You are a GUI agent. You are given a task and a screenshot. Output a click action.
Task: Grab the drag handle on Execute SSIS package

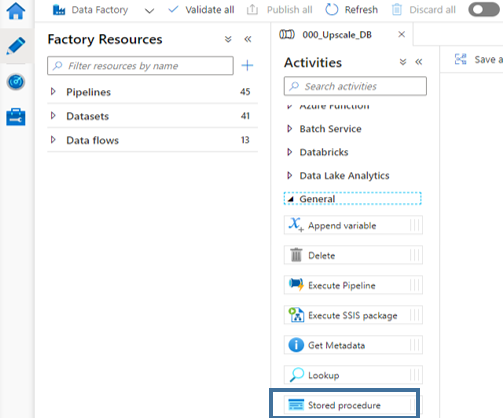pyautogui.click(x=415, y=315)
